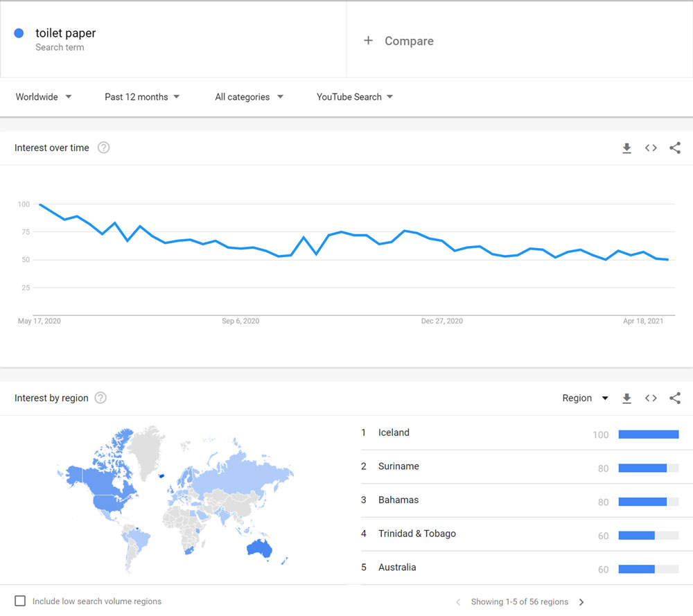Viewport: 693px width, 616px height.
Task: Share the Interest over time chart
Action: pos(675,148)
